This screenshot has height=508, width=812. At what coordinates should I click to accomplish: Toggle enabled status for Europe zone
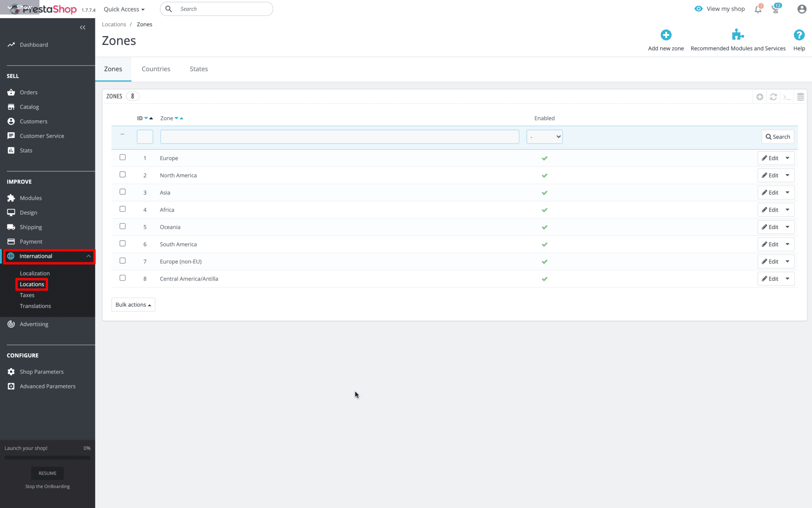pyautogui.click(x=544, y=158)
